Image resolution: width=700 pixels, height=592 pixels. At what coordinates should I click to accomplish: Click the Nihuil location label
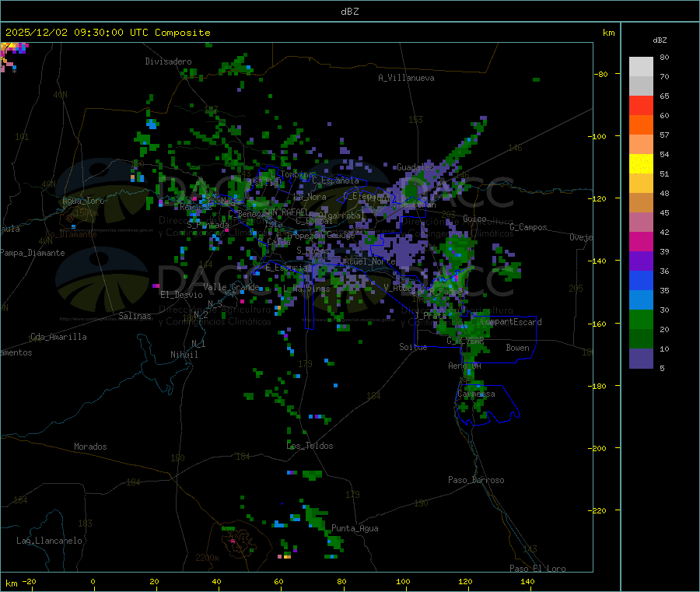tap(184, 355)
